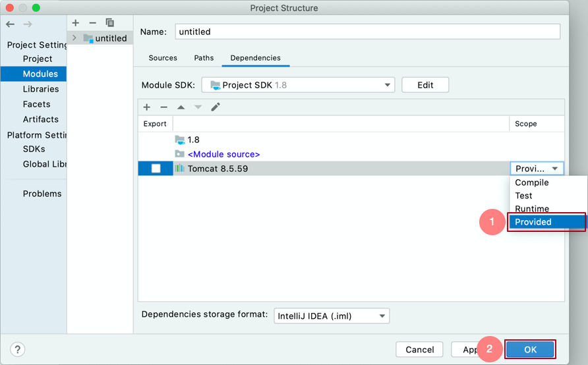The image size is (588, 365).
Task: Open Dependencies storage format dropdown
Action: 332,316
